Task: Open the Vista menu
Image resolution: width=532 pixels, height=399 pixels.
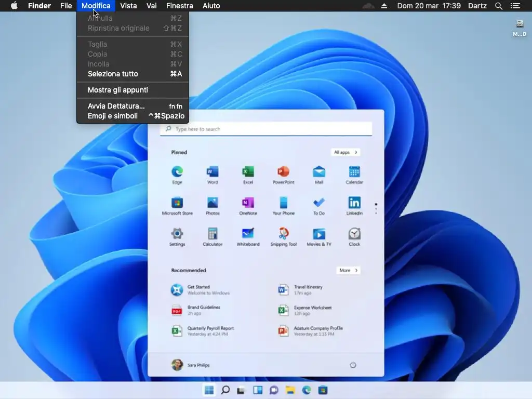Action: (128, 6)
